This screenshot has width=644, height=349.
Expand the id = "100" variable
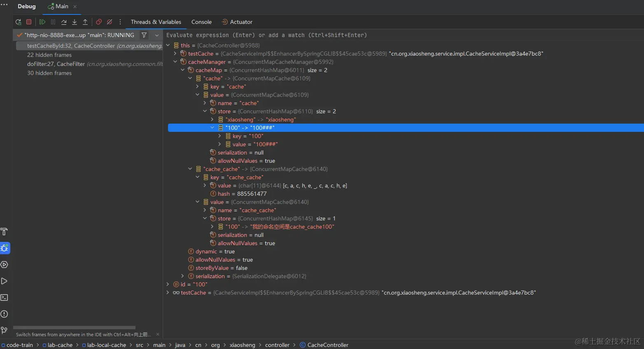[x=168, y=284]
